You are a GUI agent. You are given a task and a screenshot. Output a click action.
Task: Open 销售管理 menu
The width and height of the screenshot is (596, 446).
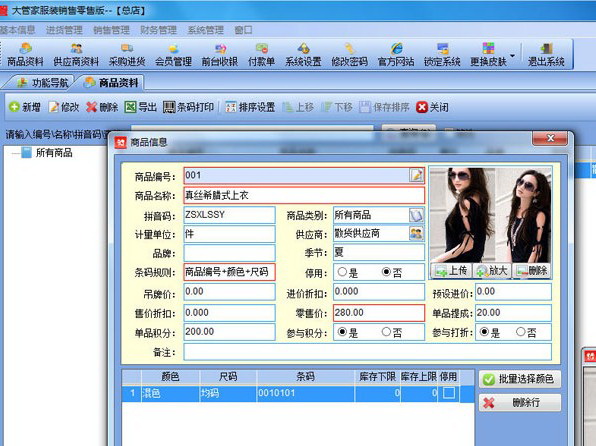coord(111,30)
